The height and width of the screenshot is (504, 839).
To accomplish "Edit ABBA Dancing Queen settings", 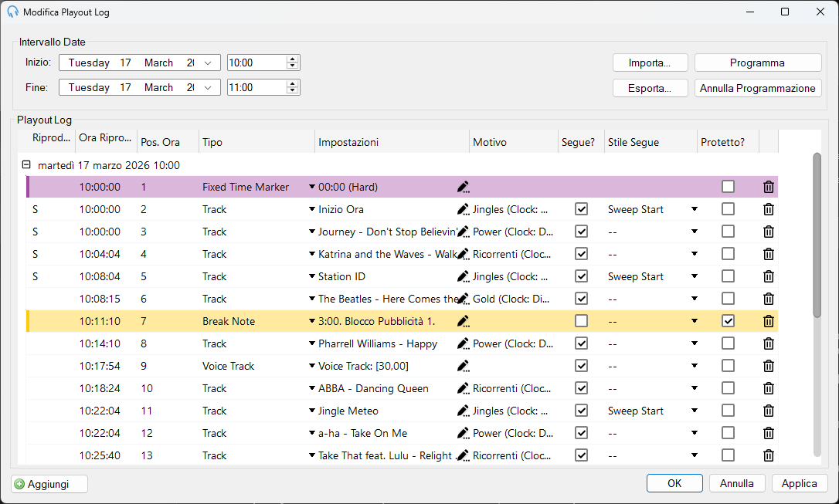I will (464, 388).
